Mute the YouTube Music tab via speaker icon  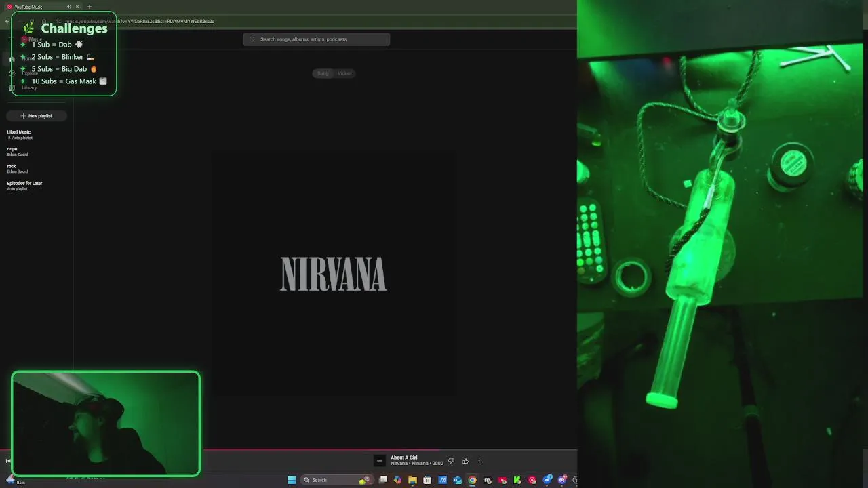[69, 7]
